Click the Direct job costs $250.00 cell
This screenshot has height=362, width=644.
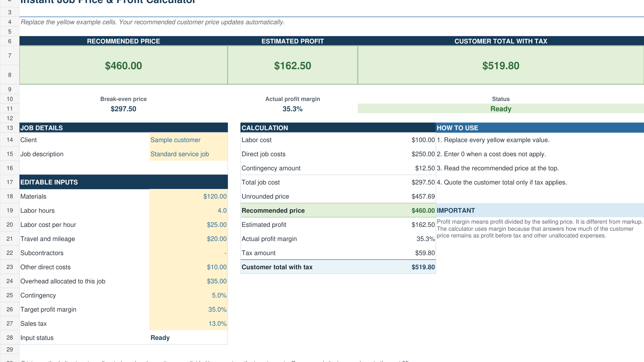423,154
